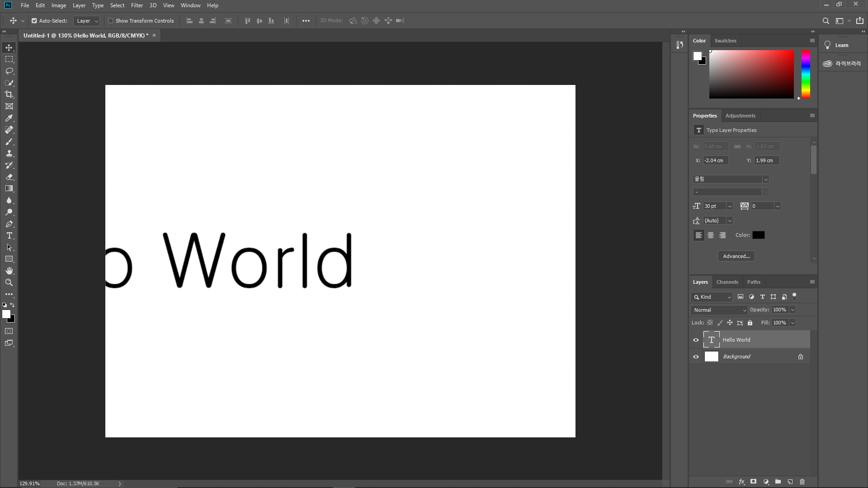
Task: Open the Auto-Select Layer dropdown
Action: (87, 21)
